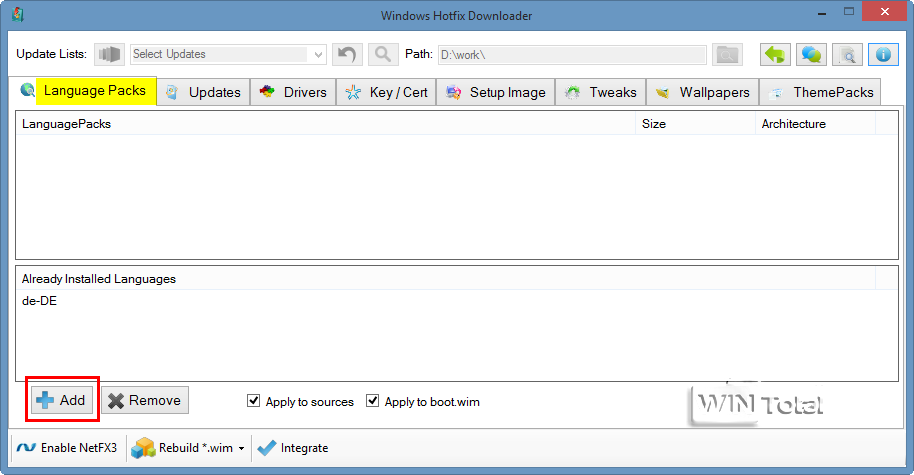The width and height of the screenshot is (914, 475).
Task: Toggle the Apply to sources checkbox
Action: tap(254, 401)
